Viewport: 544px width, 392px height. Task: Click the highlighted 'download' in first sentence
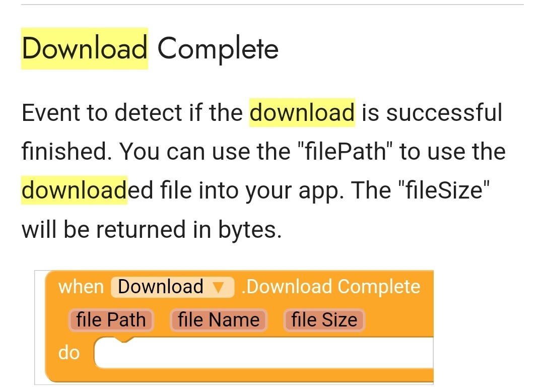point(301,112)
